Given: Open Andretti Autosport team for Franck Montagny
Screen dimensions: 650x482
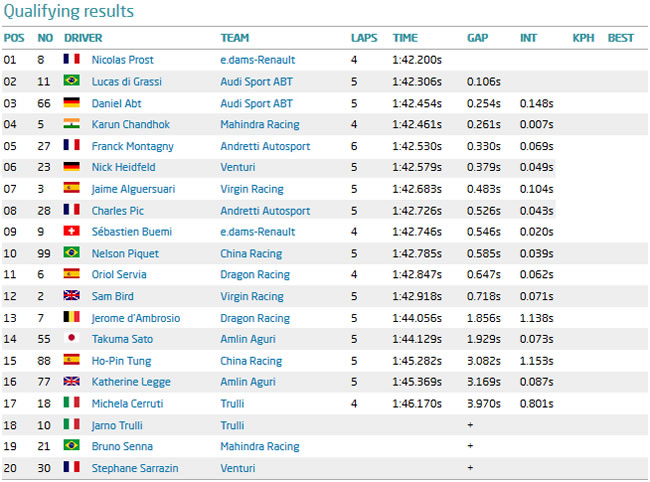Looking at the screenshot, I should (x=265, y=146).
